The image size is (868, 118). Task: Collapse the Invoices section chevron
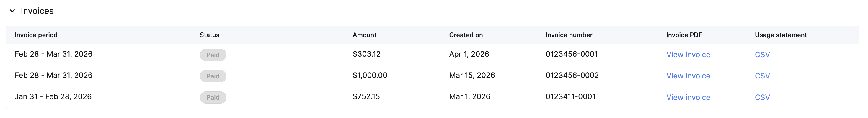coord(12,11)
